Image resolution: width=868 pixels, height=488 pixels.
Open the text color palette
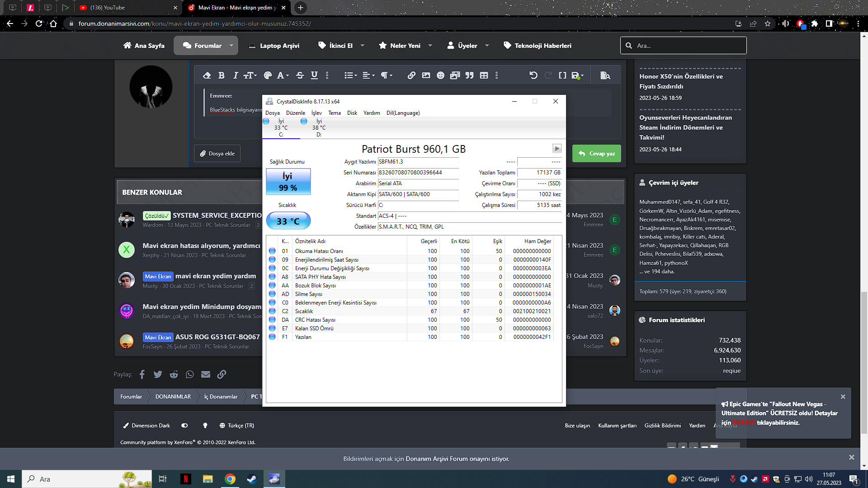pyautogui.click(x=268, y=75)
